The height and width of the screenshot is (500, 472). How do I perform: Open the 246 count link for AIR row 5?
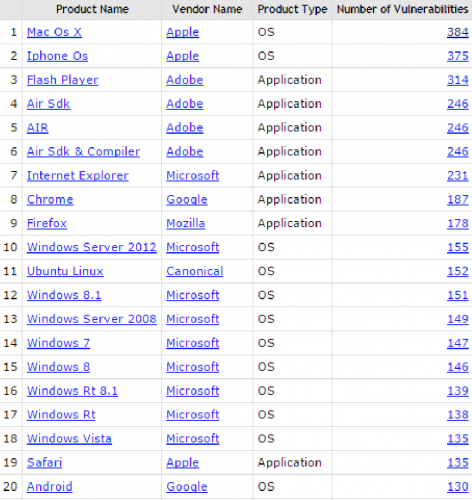click(458, 128)
